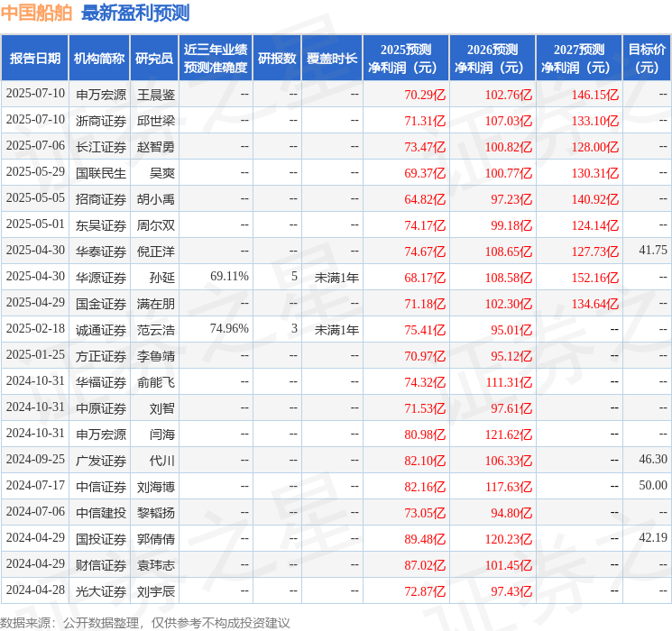This screenshot has width=672, height=631.
Task: Select institution 中信证券
Action: tap(101, 487)
